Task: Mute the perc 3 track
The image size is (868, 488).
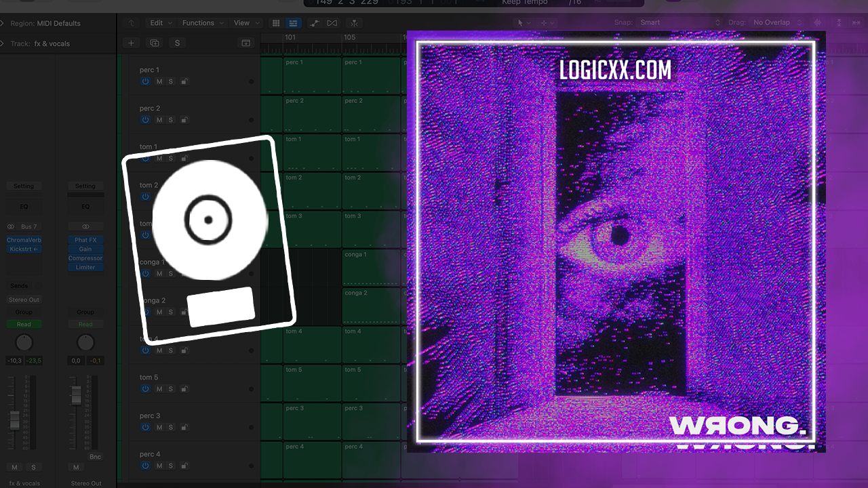Action: pyautogui.click(x=159, y=428)
